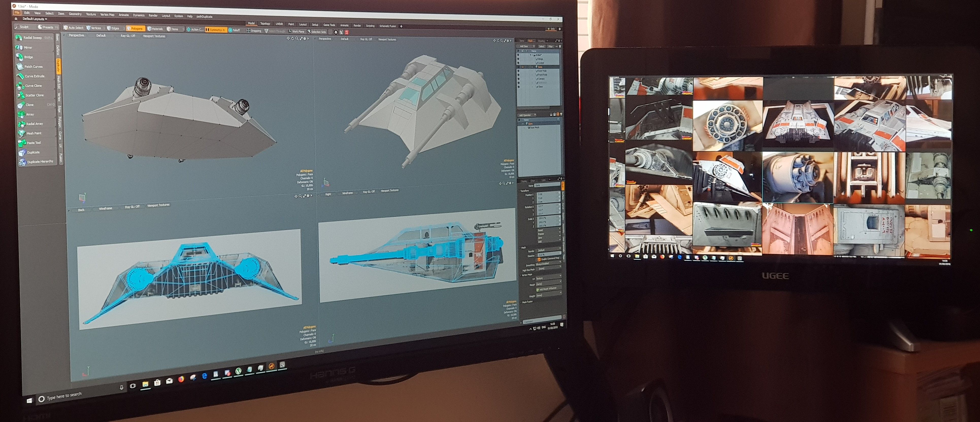Viewport: 980px width, 422px height.
Task: Toggle visibility of Wings mesh item
Action: click(518, 59)
